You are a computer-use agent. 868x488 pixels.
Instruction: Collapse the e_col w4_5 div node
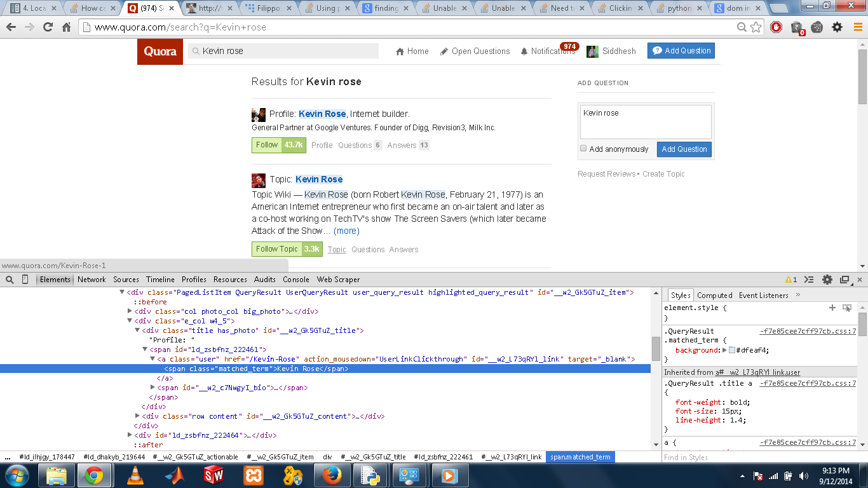click(x=130, y=321)
